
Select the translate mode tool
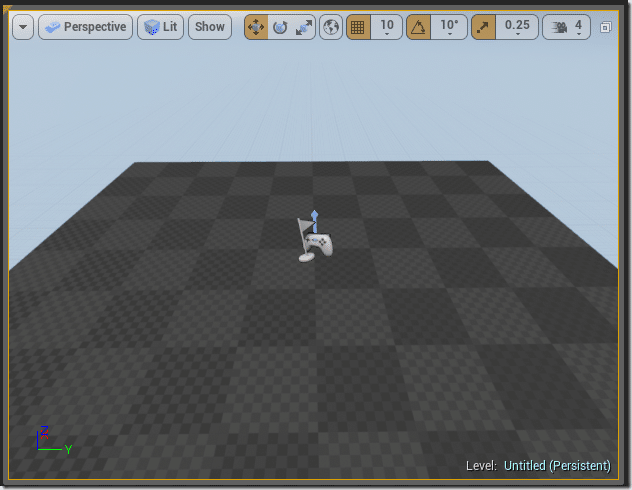click(256, 27)
